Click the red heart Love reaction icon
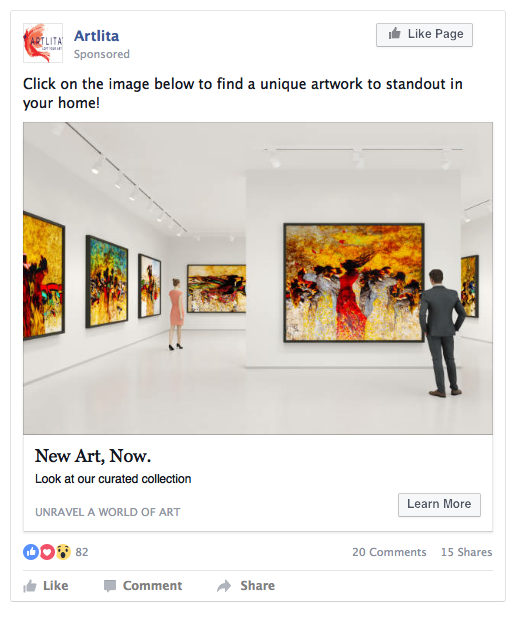This screenshot has width=516, height=623. pyautogui.click(x=47, y=552)
